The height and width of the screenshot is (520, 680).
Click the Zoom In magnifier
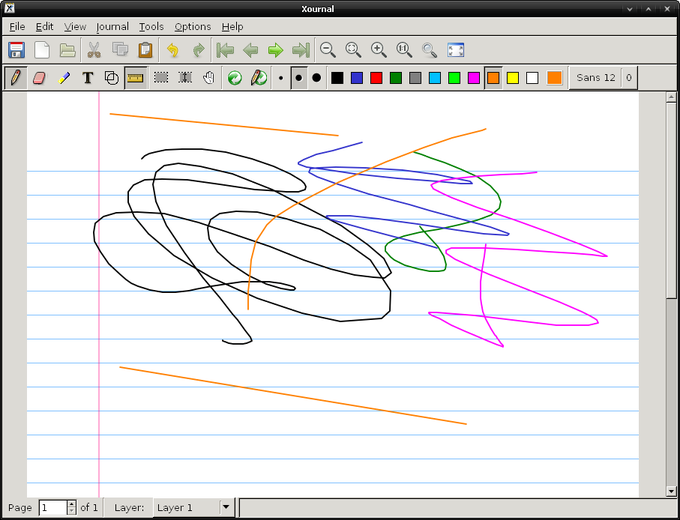pos(379,50)
